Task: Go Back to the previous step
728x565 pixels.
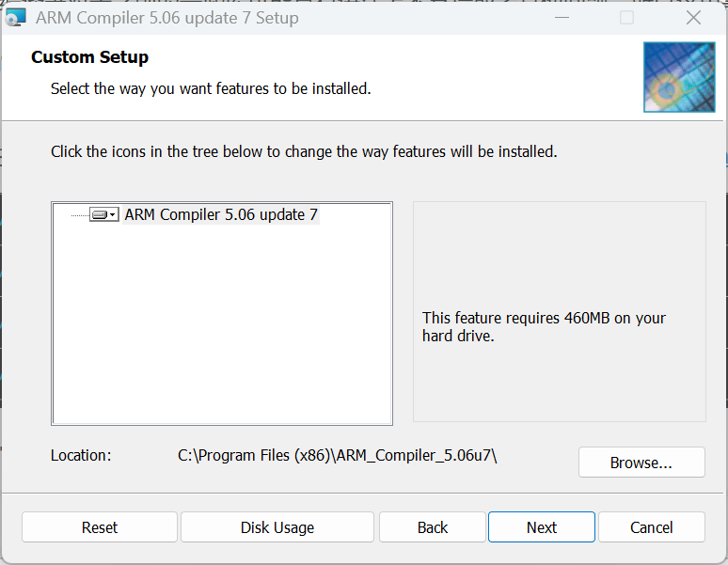Action: click(432, 527)
